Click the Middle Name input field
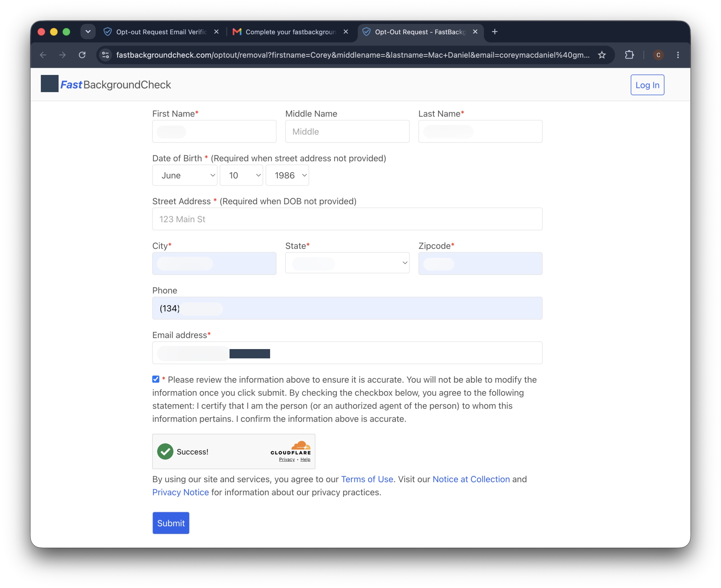 pyautogui.click(x=347, y=131)
